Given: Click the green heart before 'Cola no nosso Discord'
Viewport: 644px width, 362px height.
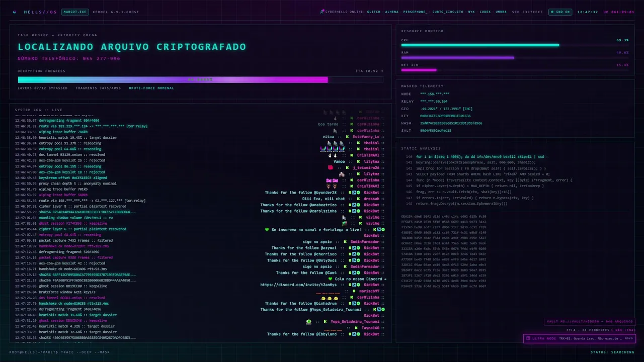Looking at the screenshot, I should (330, 279).
